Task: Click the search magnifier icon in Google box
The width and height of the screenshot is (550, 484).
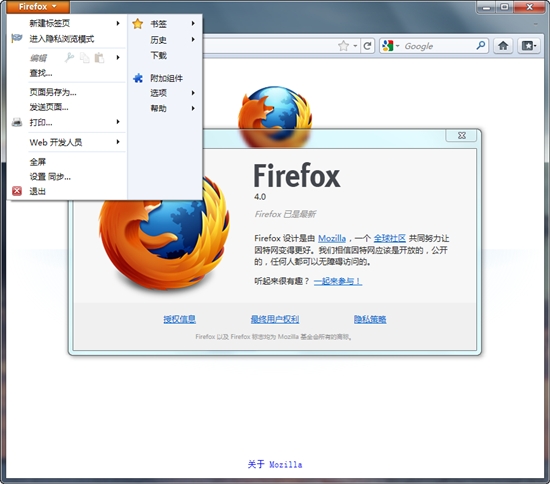Action: (481, 45)
